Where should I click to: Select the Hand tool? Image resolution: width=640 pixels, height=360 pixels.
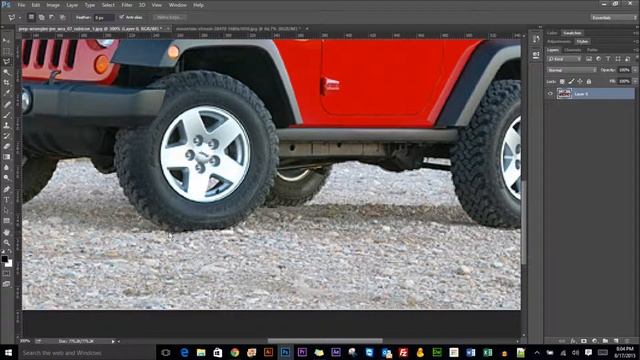[x=7, y=232]
